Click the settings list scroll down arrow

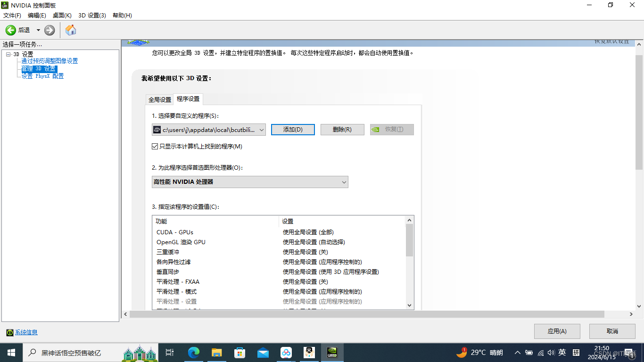pyautogui.click(x=409, y=305)
